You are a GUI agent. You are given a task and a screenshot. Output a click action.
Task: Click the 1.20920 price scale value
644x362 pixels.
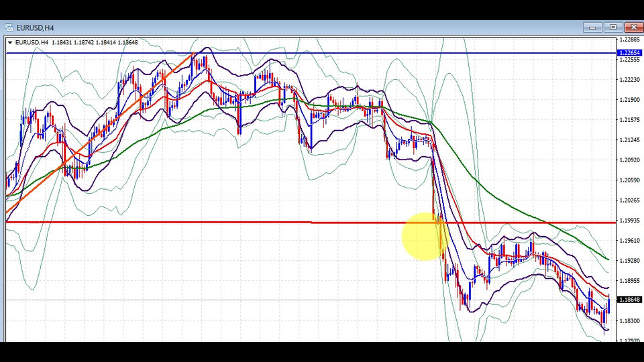coord(630,160)
